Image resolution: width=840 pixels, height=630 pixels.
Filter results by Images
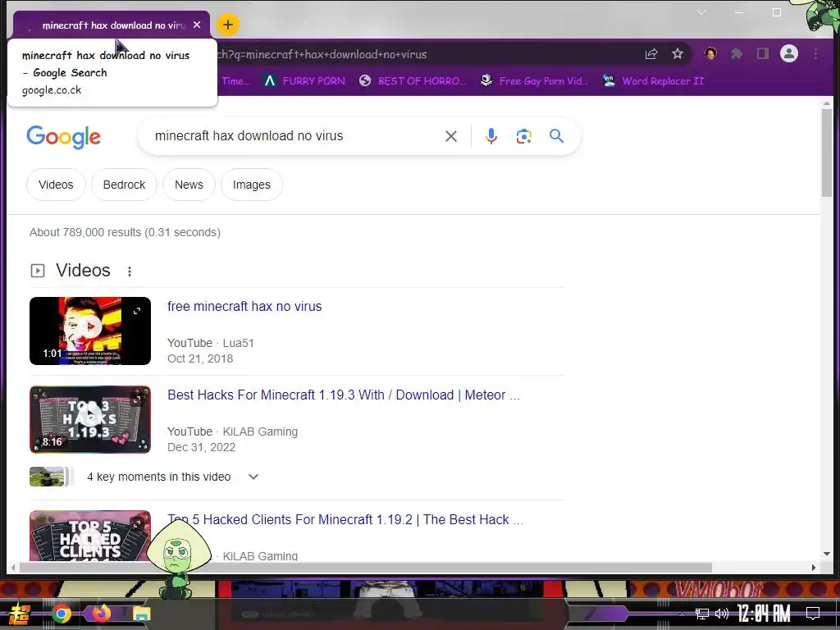pyautogui.click(x=252, y=185)
